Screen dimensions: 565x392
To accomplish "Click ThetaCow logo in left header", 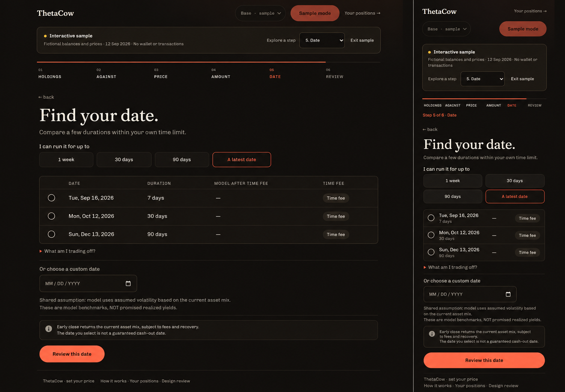I will (x=56, y=13).
